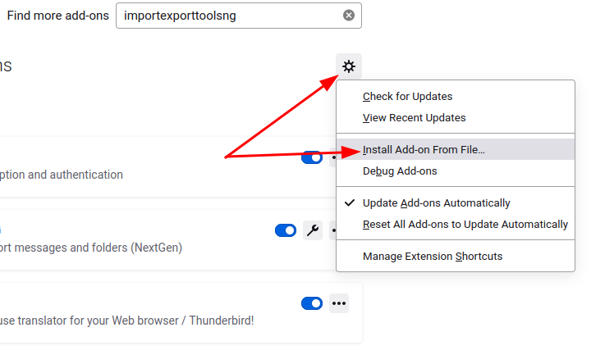This screenshot has width=614, height=364.
Task: Open three-dot menu for the translator add-on
Action: [339, 303]
